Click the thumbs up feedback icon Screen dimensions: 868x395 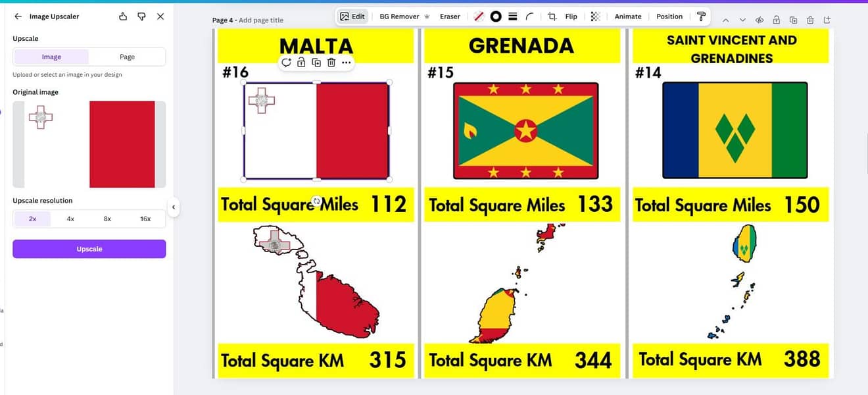123,16
